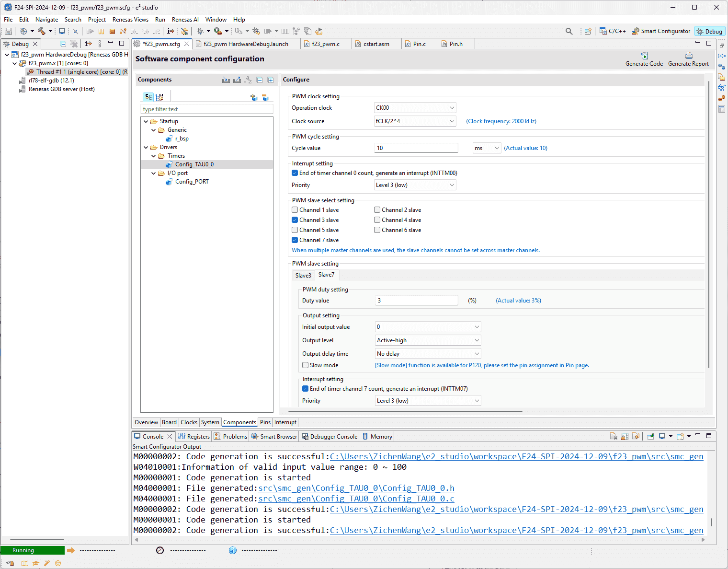Add a new component to Components panel

pos(254,97)
